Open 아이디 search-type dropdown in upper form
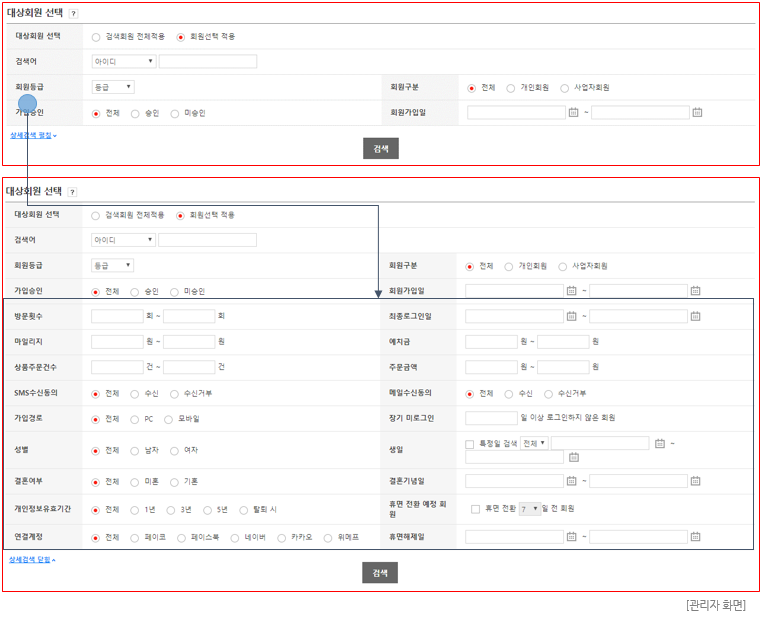The image size is (763, 624). click(124, 61)
